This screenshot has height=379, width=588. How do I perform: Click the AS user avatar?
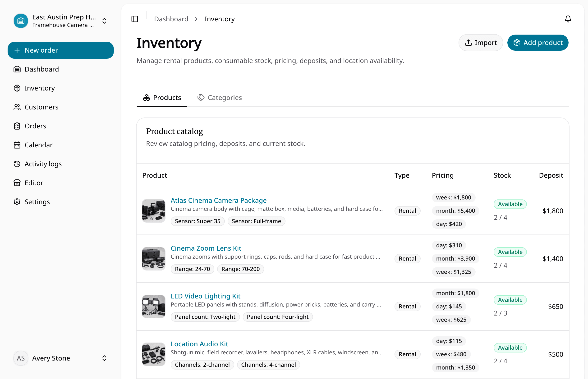click(x=21, y=358)
